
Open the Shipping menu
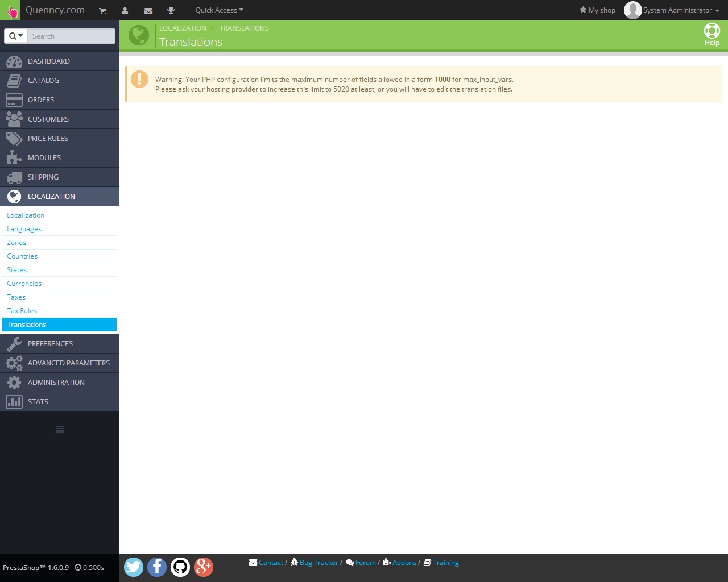click(x=60, y=177)
